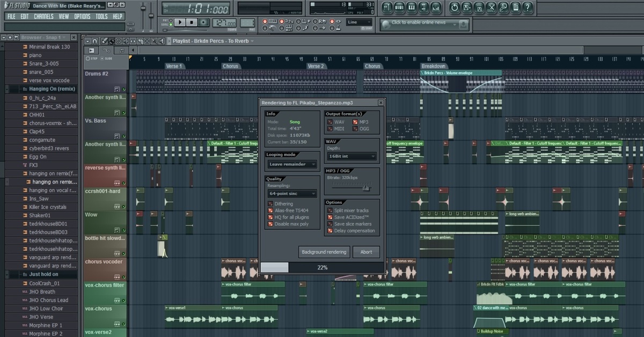
Task: Open the Looping mode dropdown
Action: 292,164
